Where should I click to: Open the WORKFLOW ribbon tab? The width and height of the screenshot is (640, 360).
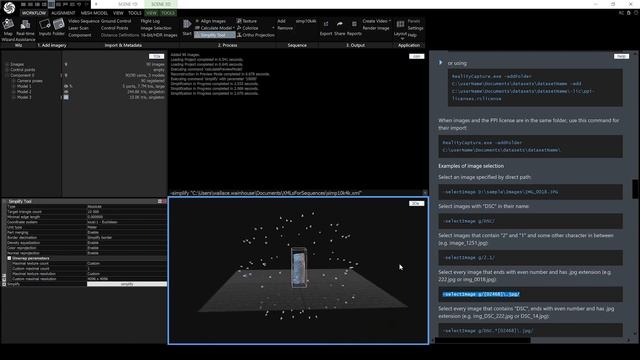tap(34, 13)
